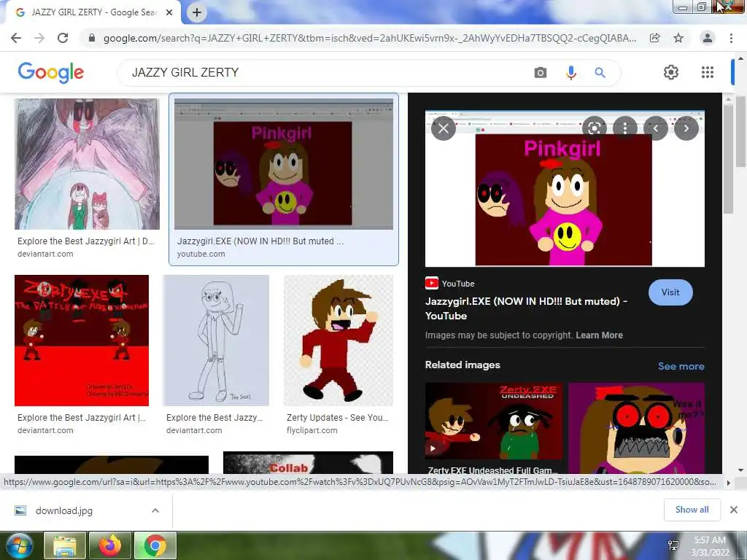The width and height of the screenshot is (747, 560).
Task: Close the image preview panel with X
Action: 443,128
